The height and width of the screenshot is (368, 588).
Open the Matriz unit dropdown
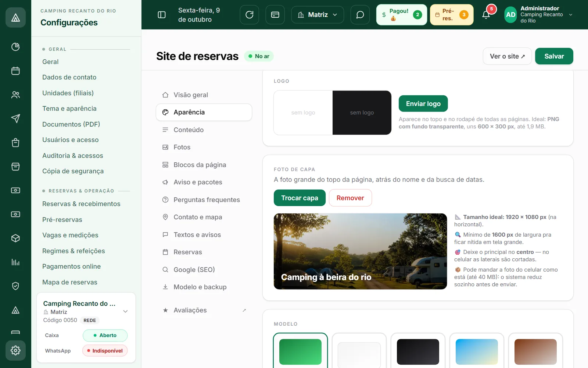318,15
